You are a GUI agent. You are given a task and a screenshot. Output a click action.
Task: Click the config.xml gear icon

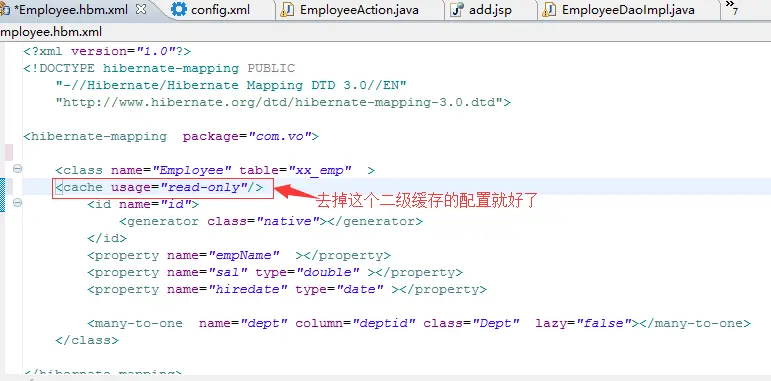coord(178,9)
